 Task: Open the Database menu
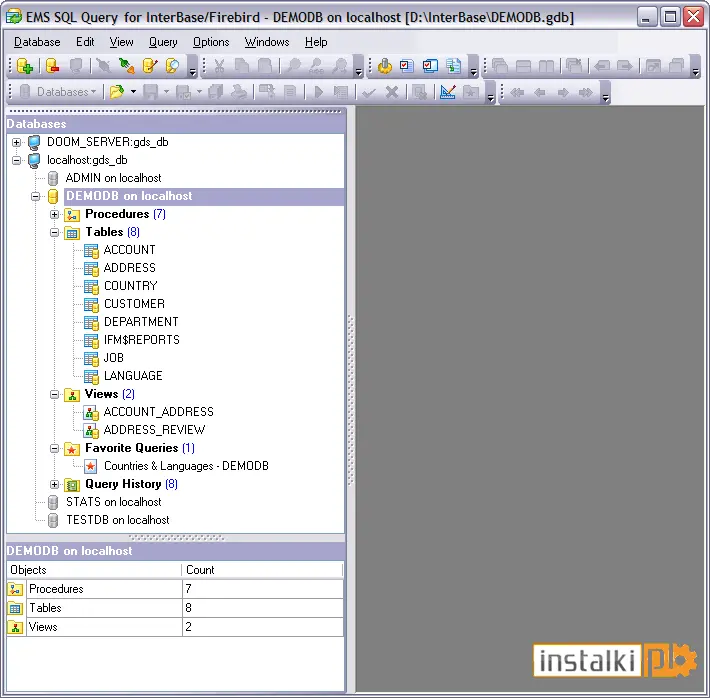coord(37,42)
